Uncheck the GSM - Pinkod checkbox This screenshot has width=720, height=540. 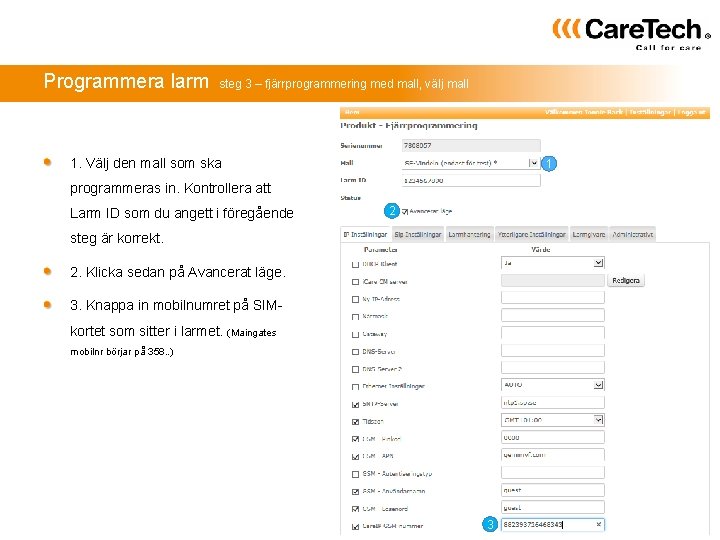point(355,439)
